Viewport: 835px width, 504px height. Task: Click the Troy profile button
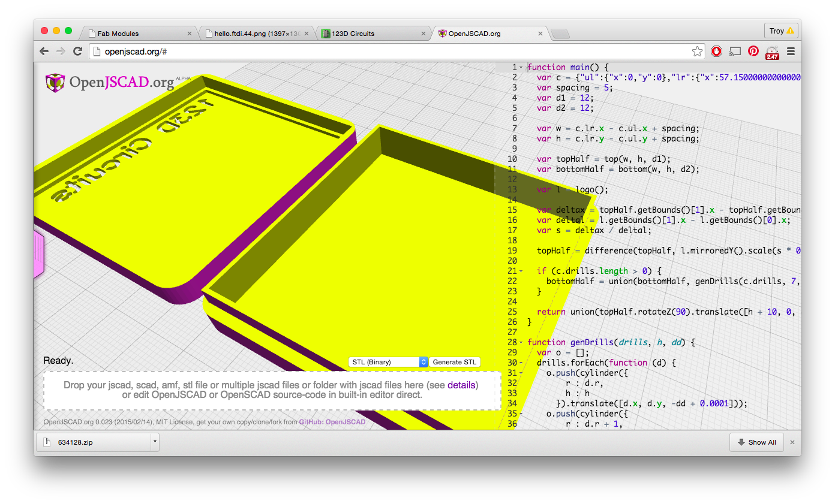point(781,31)
